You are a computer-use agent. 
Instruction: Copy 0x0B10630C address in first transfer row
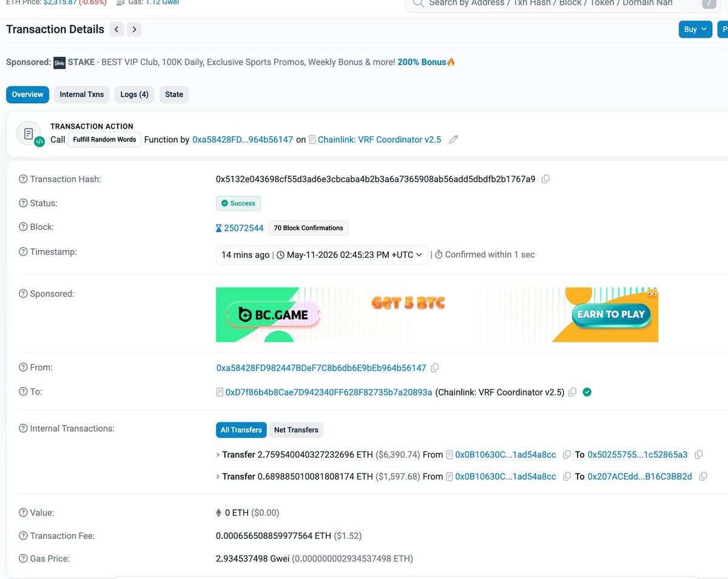[567, 455]
